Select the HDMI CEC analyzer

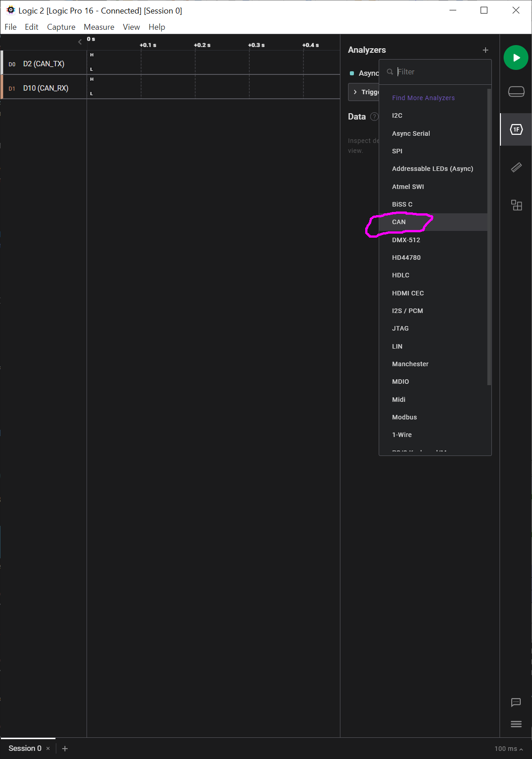(433, 293)
